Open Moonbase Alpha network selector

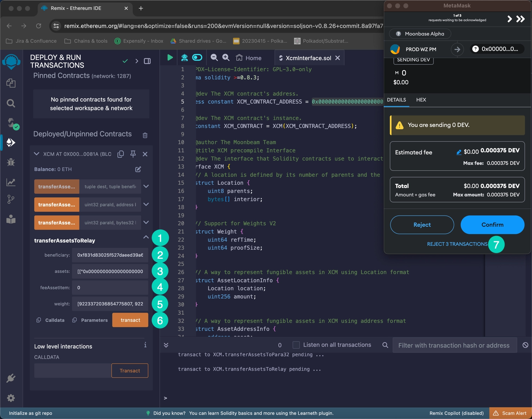click(x=420, y=34)
